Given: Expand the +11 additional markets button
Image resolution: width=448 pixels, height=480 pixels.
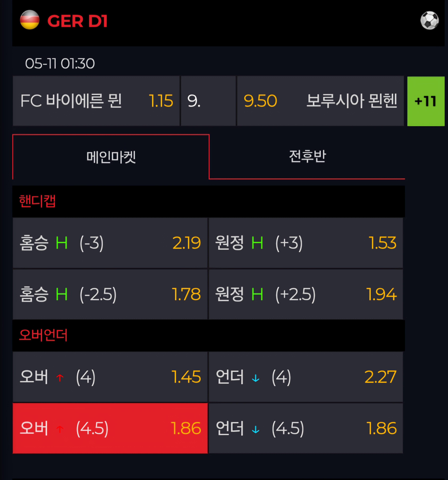Looking at the screenshot, I should (x=426, y=101).
